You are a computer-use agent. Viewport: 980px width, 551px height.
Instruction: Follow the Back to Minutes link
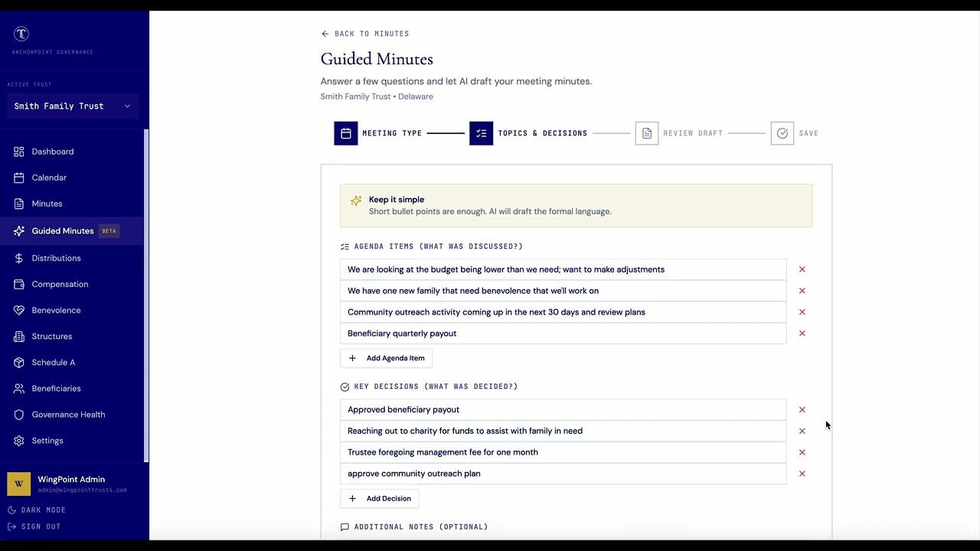click(x=365, y=33)
